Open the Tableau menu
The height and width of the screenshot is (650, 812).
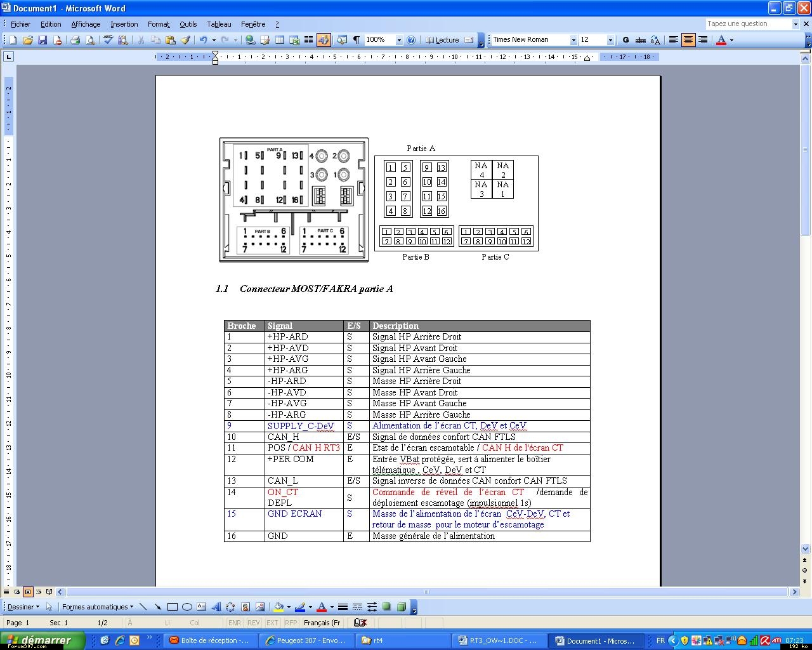[219, 24]
